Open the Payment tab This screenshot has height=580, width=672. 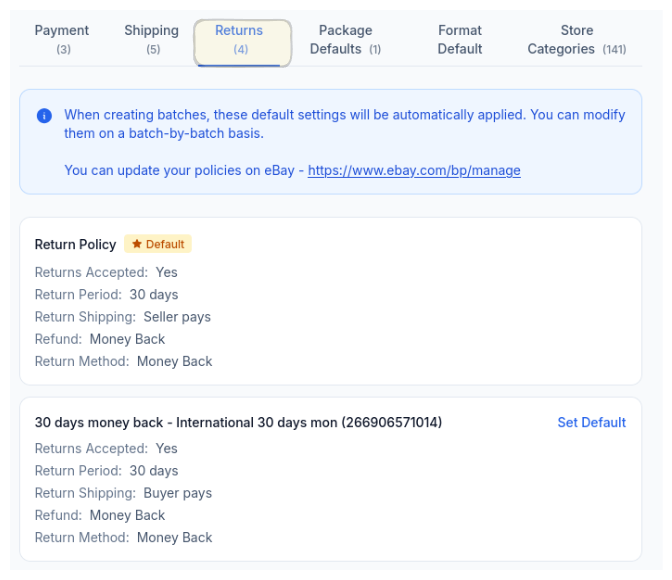(62, 39)
